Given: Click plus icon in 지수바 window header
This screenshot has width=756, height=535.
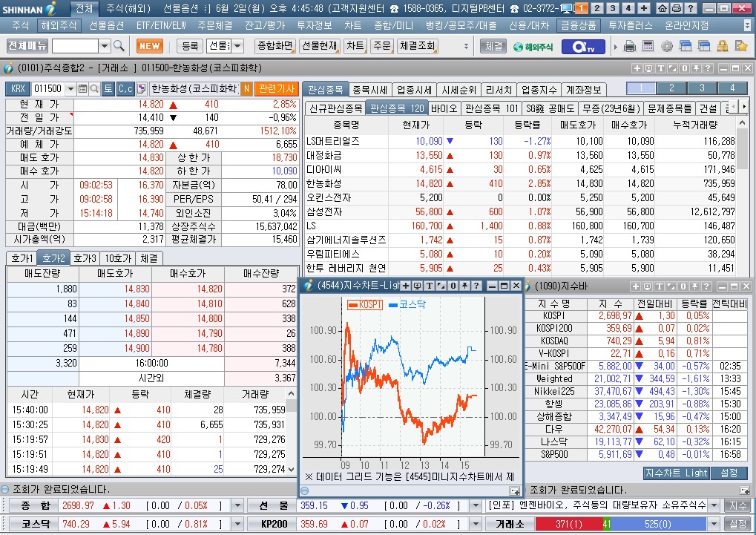Looking at the screenshot, I should [x=636, y=286].
